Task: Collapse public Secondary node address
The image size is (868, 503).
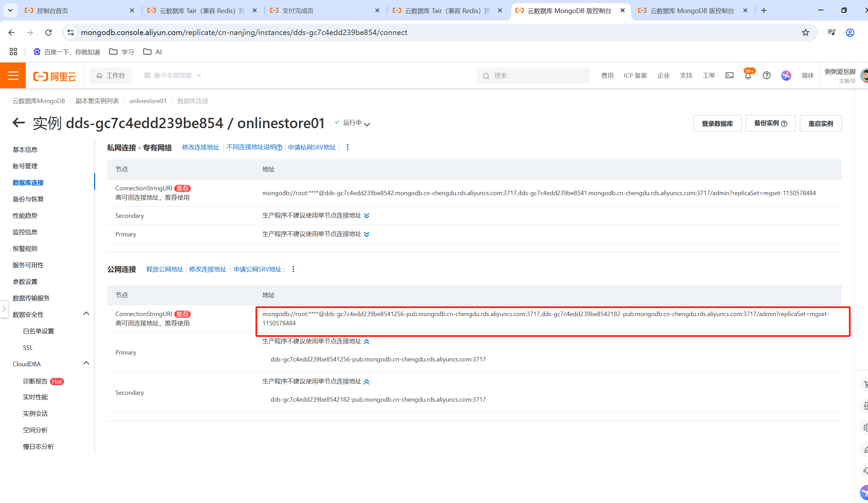Action: click(367, 382)
